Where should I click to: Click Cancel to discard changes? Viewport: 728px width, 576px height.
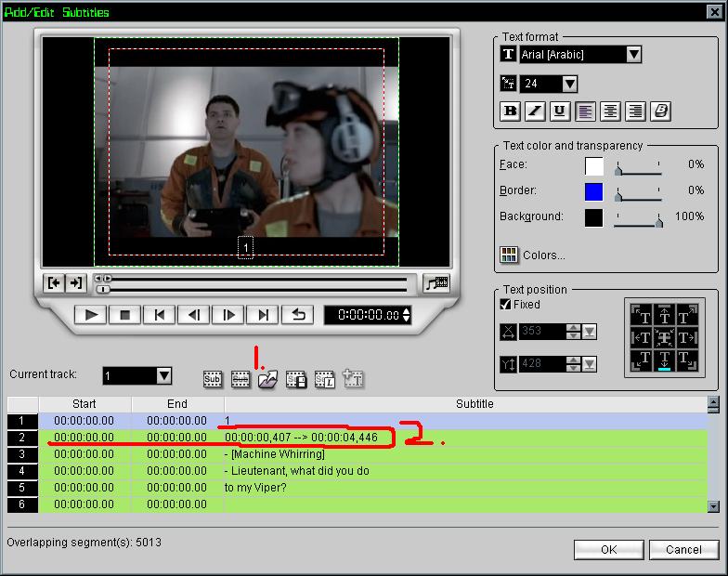(683, 550)
